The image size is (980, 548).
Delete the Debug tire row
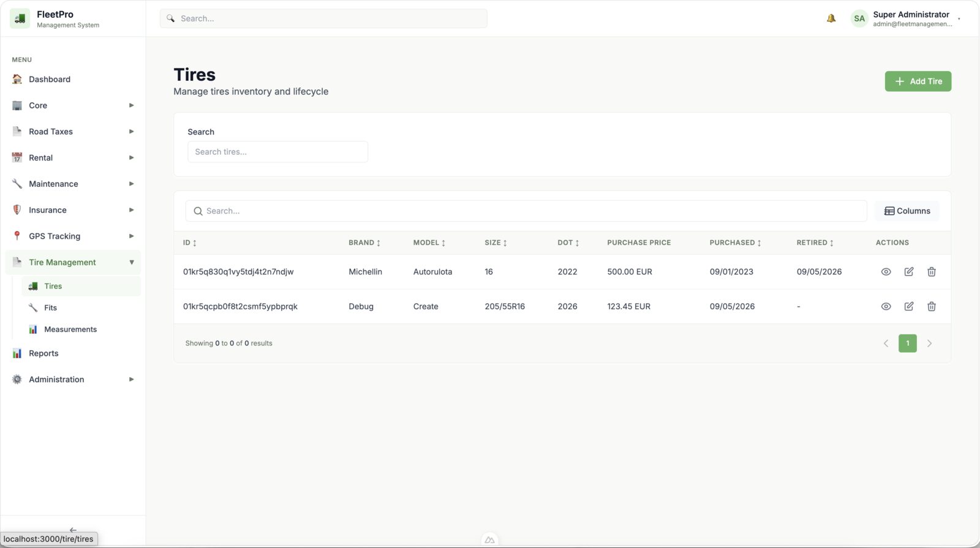pos(932,307)
